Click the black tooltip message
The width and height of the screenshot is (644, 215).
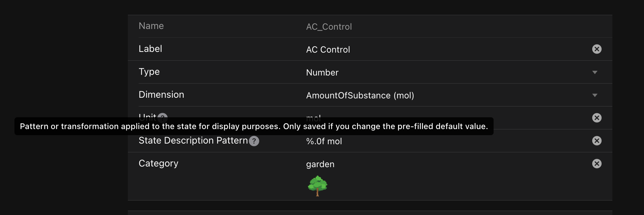[x=254, y=126]
